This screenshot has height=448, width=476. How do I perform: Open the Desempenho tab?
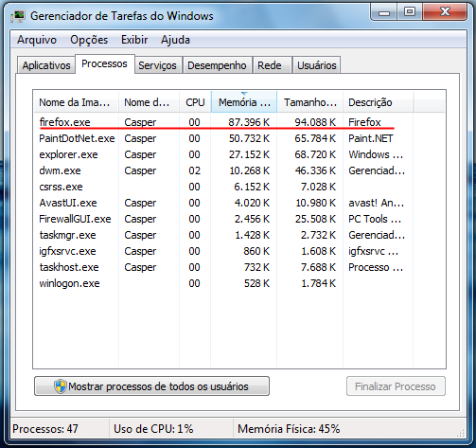click(217, 65)
